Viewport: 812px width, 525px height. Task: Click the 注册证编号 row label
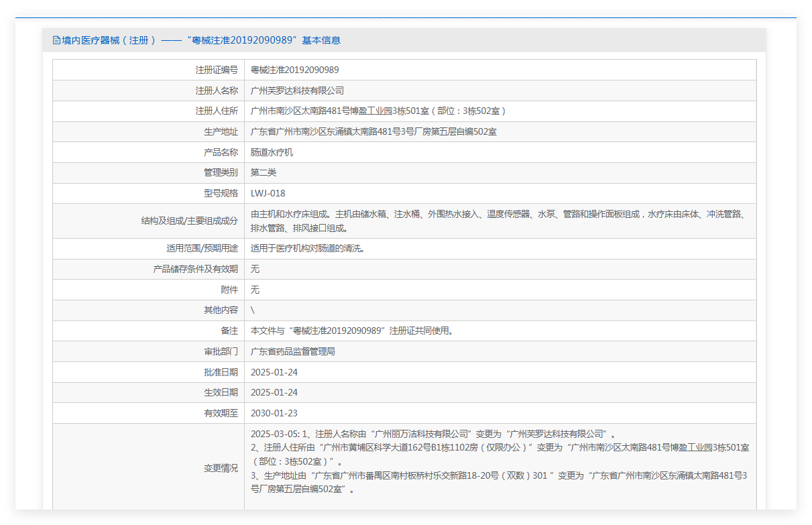[x=216, y=70]
